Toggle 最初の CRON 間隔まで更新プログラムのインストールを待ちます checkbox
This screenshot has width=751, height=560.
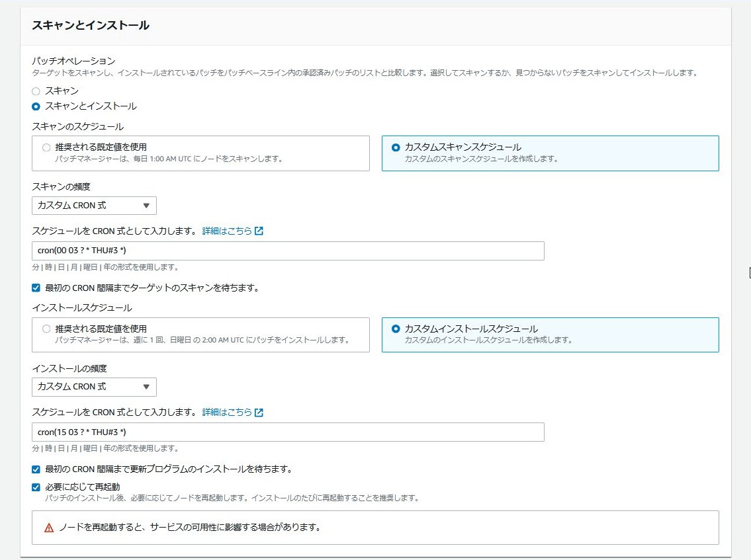click(36, 469)
